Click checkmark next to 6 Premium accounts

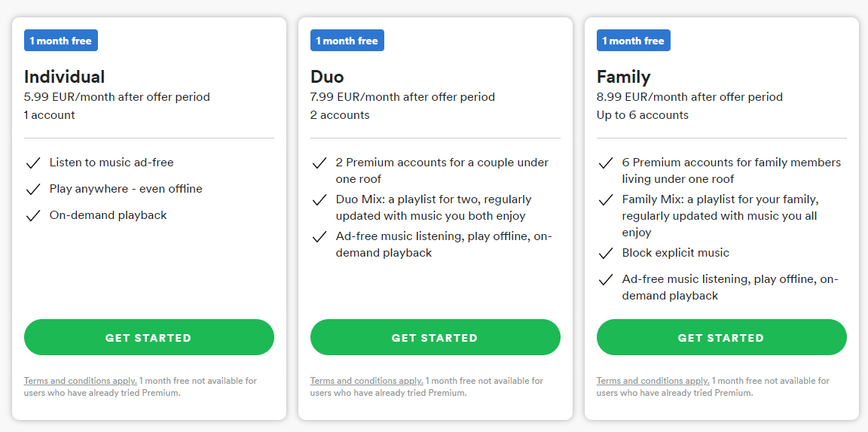(605, 163)
